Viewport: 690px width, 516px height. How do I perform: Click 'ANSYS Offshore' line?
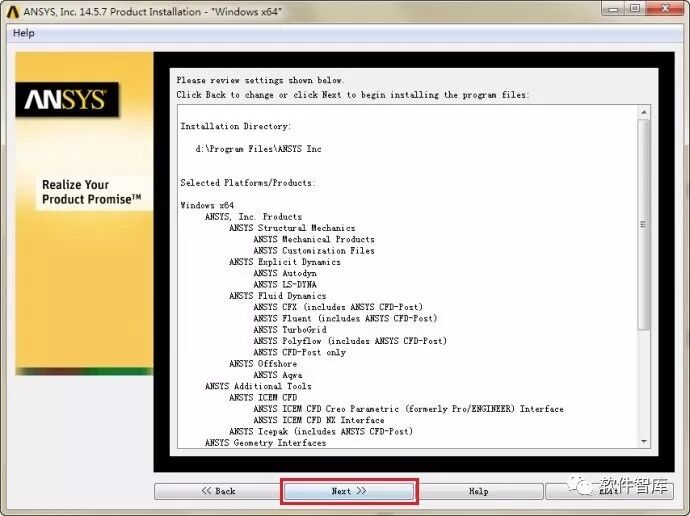tap(263, 364)
